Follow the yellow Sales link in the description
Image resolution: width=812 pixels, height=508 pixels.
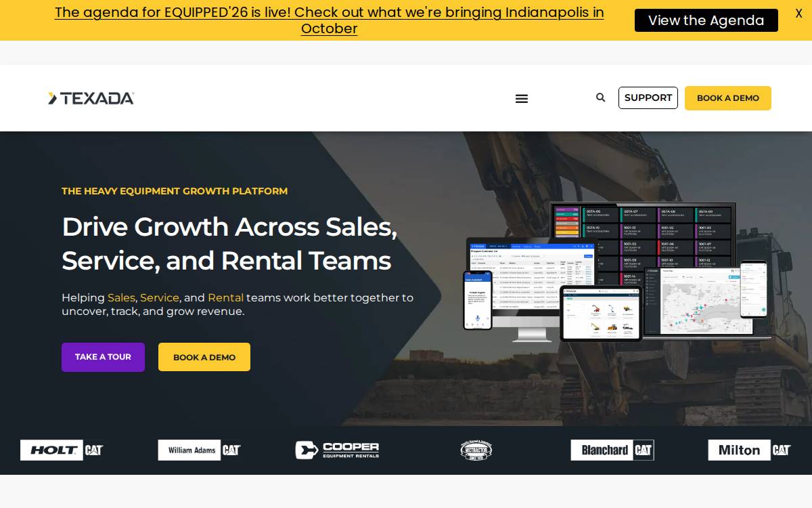pyautogui.click(x=121, y=297)
